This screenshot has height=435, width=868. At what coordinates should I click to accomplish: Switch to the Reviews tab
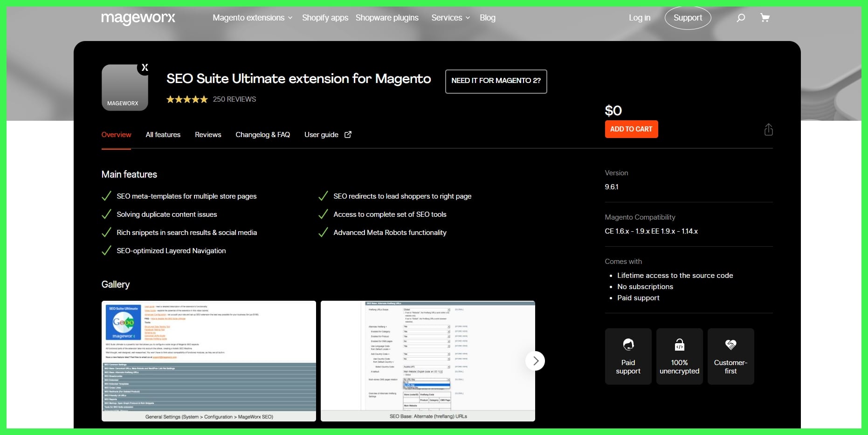(x=208, y=134)
